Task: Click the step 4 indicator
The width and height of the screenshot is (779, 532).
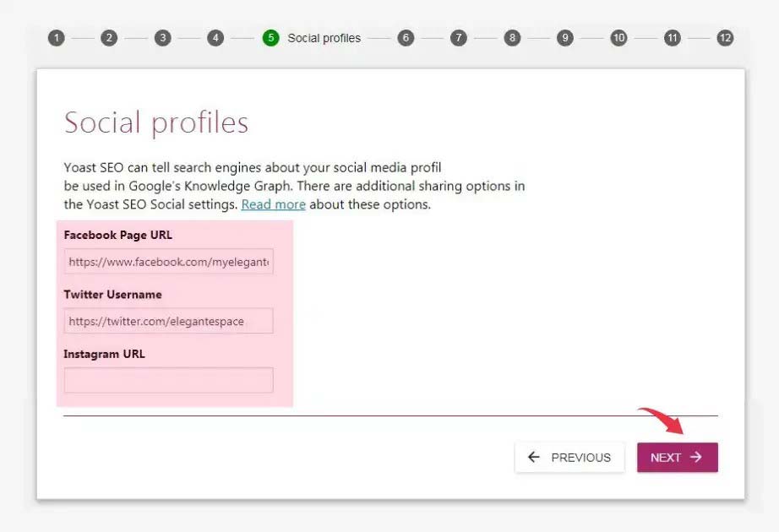Action: click(215, 38)
